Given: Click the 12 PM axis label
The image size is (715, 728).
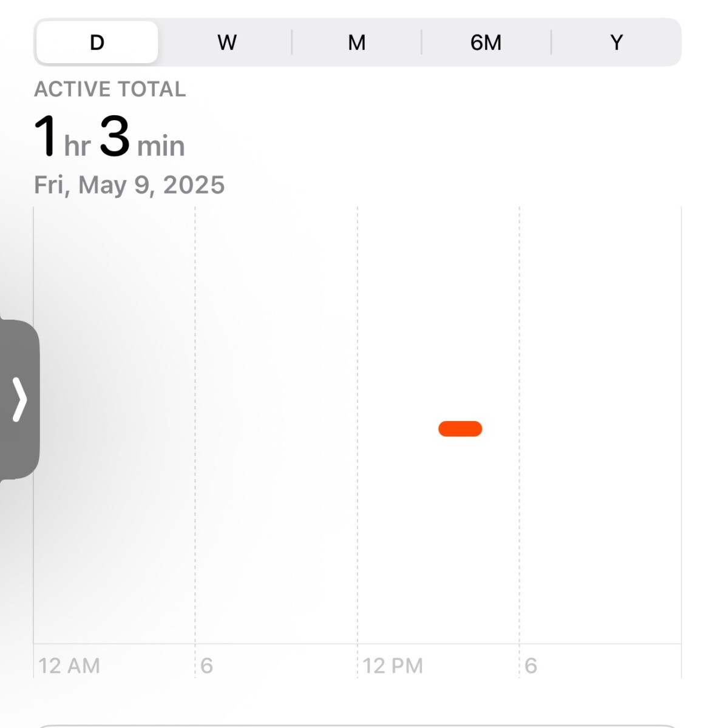Looking at the screenshot, I should 393,666.
